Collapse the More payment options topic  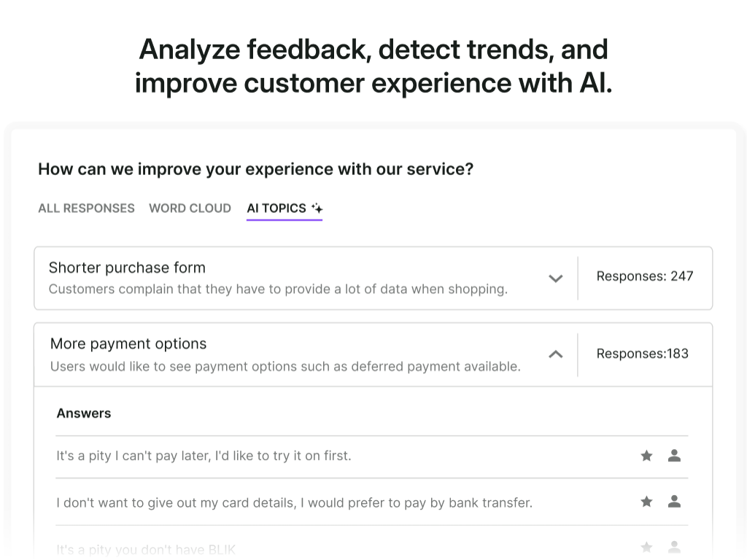pos(555,354)
